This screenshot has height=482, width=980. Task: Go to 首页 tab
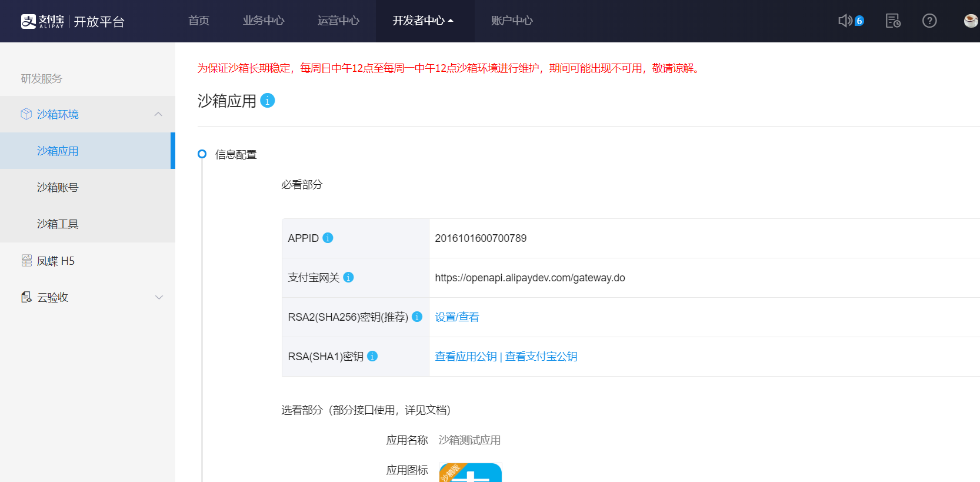click(x=199, y=21)
